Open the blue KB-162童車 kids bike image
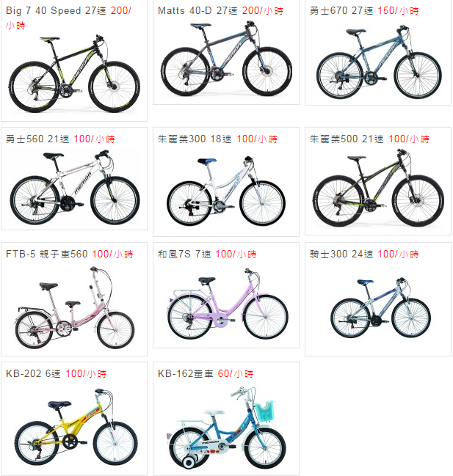Screen dimensions: 453x476 (226, 428)
